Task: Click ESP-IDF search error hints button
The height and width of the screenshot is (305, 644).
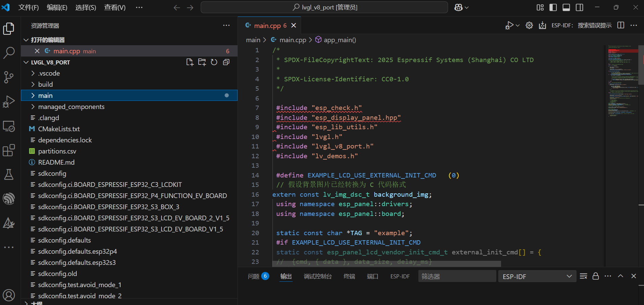Action: (x=581, y=26)
